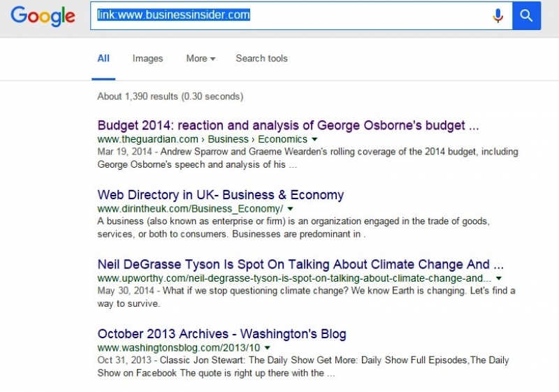Expand the dirintheuk.com result arrow menu
The width and height of the screenshot is (559, 392).
pyautogui.click(x=290, y=209)
